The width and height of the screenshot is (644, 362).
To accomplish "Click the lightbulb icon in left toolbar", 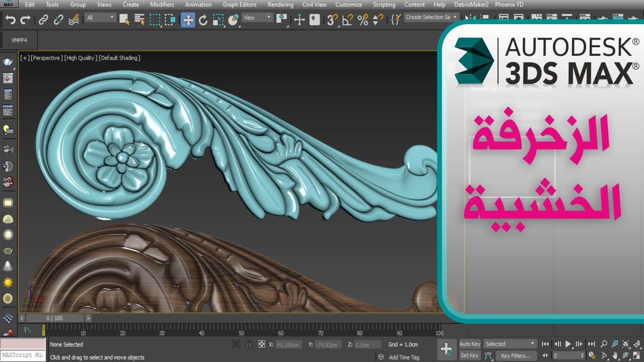I will 8,130.
